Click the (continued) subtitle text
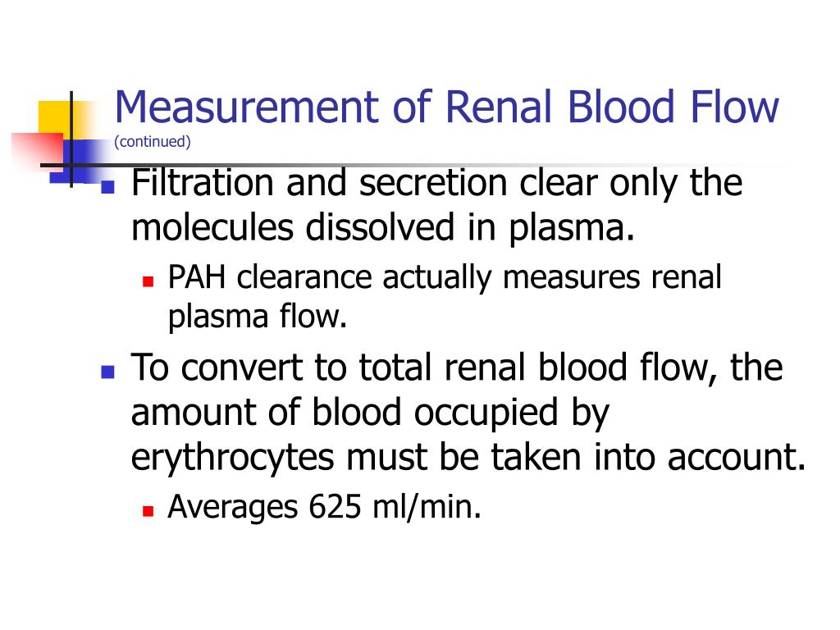This screenshot has height=630, width=840. pos(152,141)
